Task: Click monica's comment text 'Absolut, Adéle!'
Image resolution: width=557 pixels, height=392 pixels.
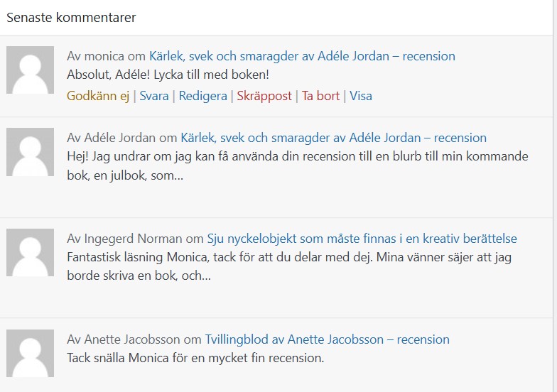Action: [x=108, y=75]
